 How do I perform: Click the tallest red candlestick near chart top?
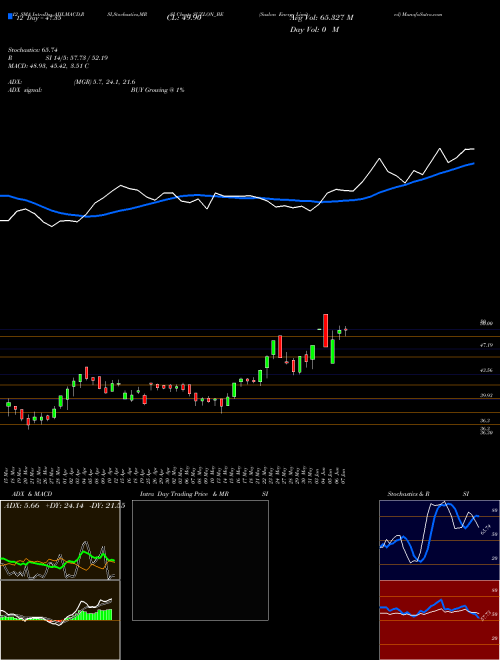[x=325, y=330]
